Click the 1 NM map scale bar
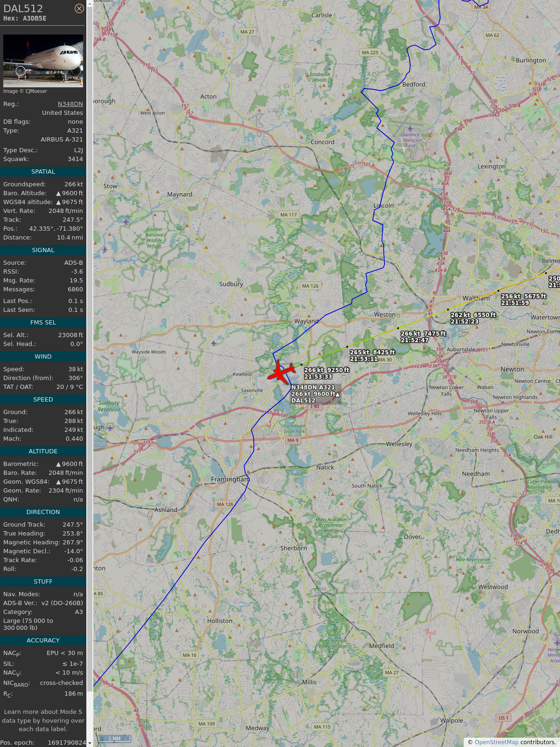The width and height of the screenshot is (560, 747). click(114, 739)
